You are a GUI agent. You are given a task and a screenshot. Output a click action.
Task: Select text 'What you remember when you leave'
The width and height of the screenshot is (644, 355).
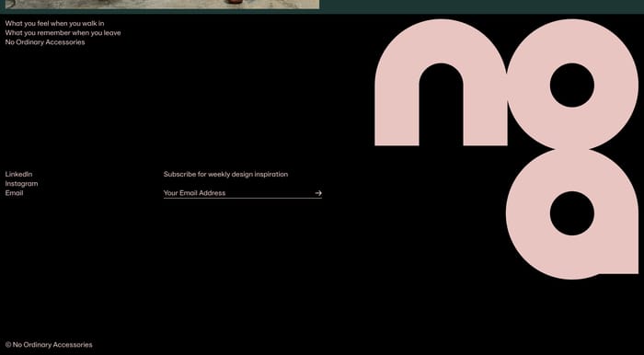point(63,33)
